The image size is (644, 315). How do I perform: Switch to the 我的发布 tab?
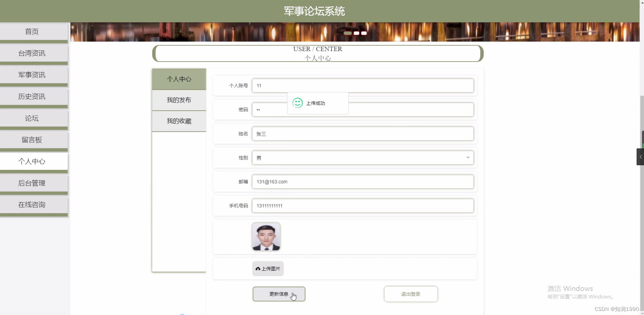179,100
